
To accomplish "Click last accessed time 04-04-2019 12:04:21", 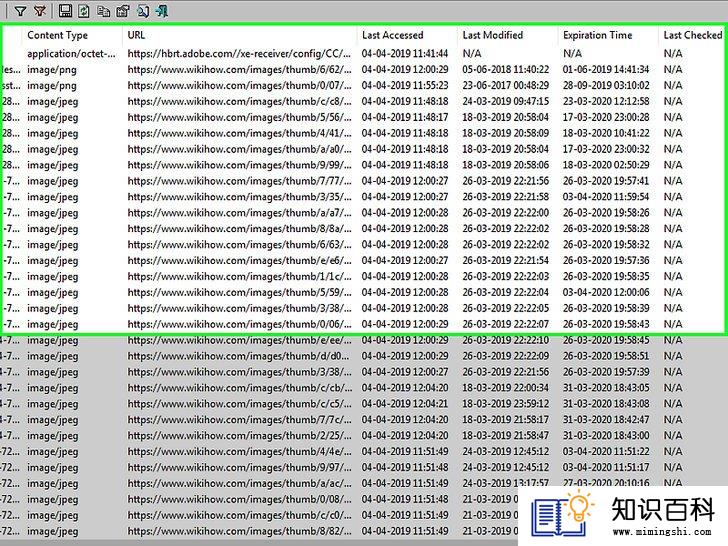I will (405, 403).
